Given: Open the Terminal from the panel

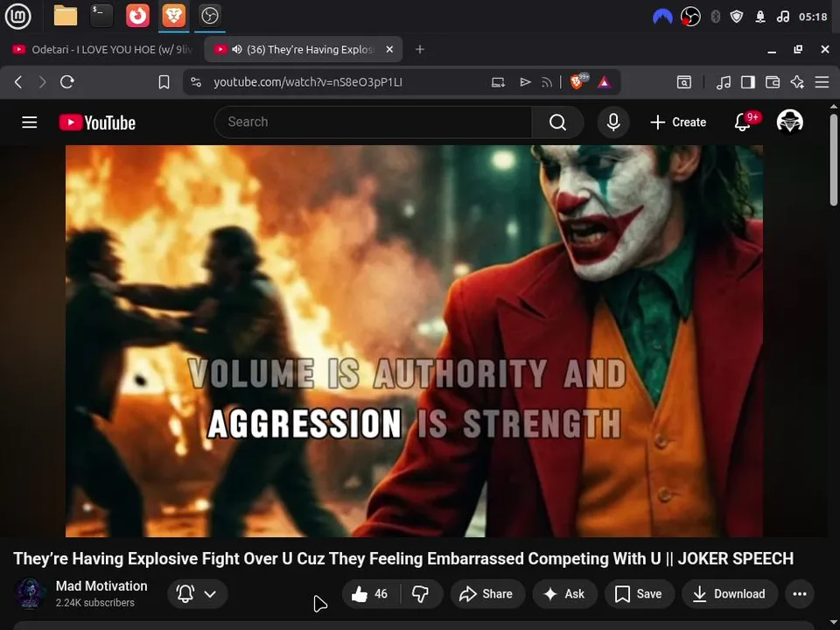Looking at the screenshot, I should (101, 16).
